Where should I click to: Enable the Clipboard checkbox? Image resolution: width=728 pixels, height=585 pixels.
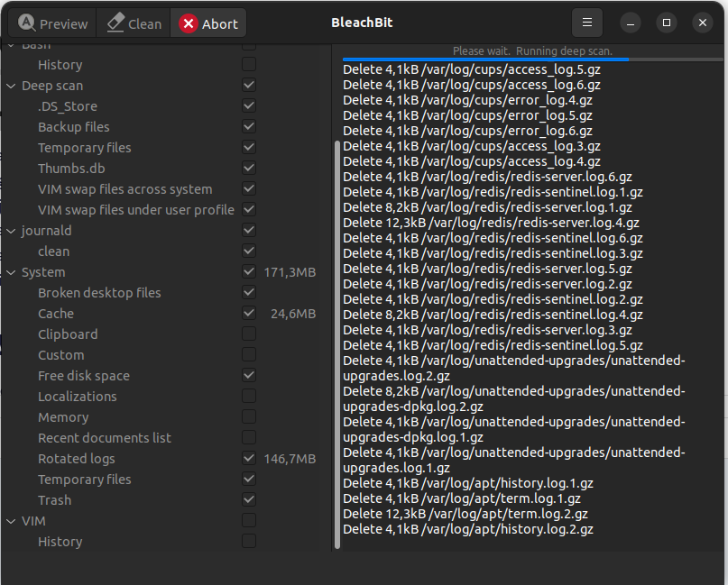coord(249,334)
